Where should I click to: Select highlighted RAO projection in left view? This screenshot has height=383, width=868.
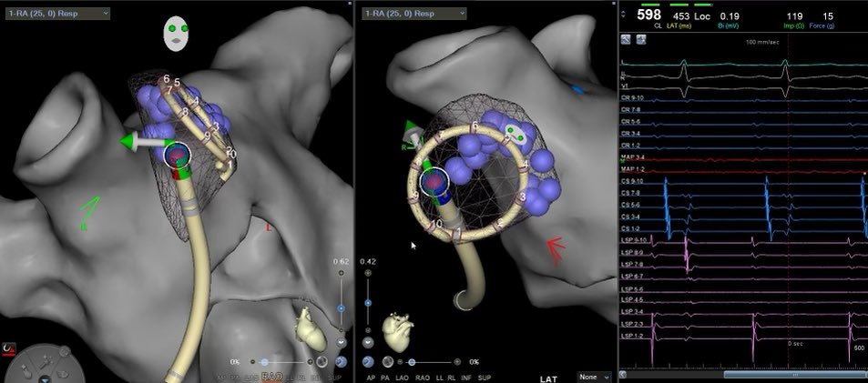tap(271, 377)
